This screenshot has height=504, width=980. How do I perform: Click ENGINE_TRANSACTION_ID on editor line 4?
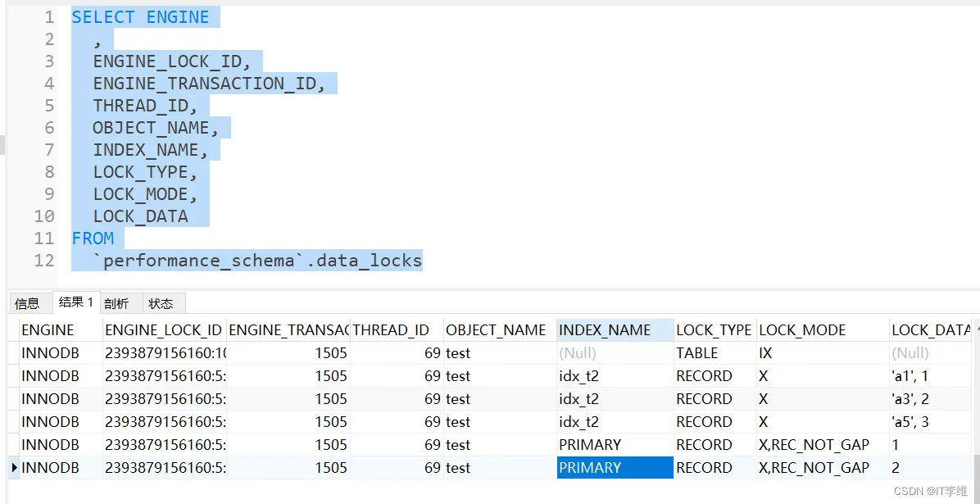point(205,83)
